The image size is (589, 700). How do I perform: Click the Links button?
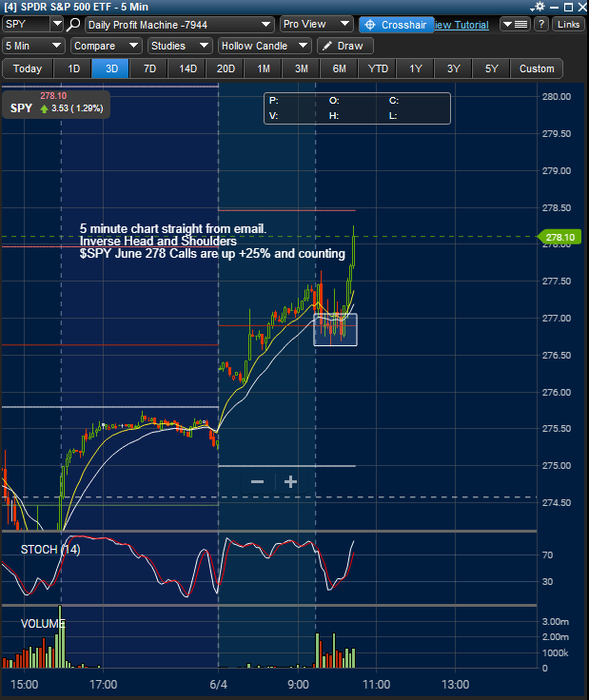pyautogui.click(x=568, y=24)
